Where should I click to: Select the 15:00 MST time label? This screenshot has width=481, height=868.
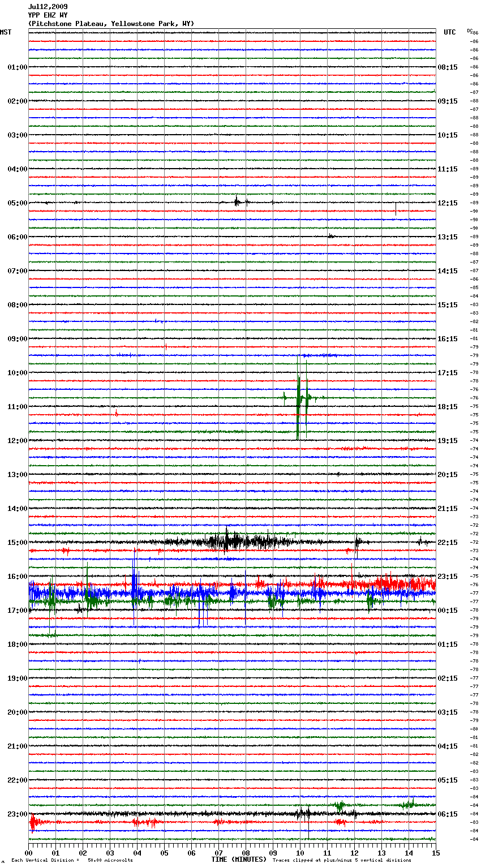click(18, 543)
